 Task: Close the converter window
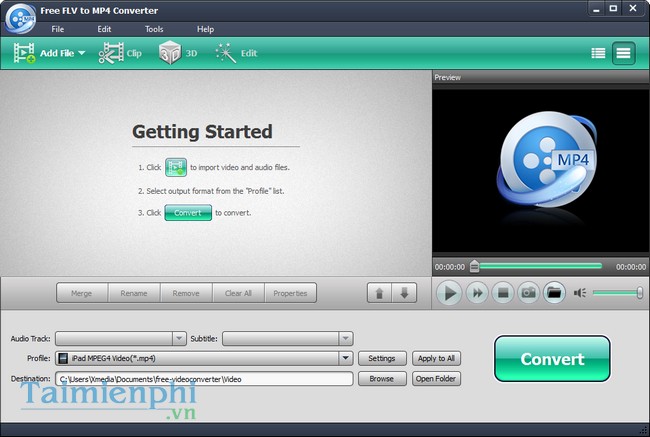coord(633,9)
